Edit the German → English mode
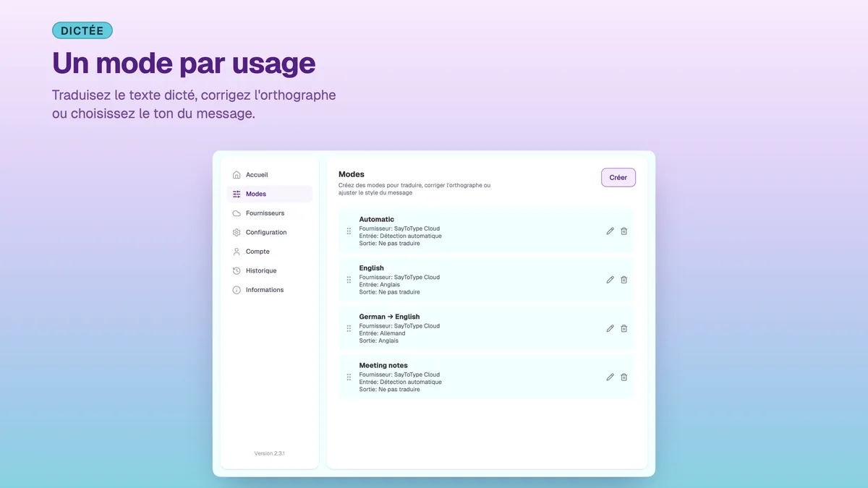 (610, 328)
